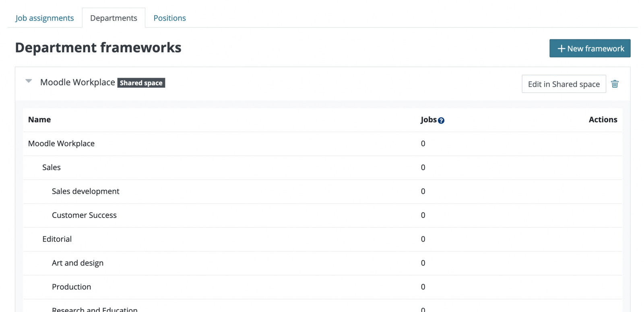Click the Name column header
Image resolution: width=644 pixels, height=312 pixels.
[39, 119]
